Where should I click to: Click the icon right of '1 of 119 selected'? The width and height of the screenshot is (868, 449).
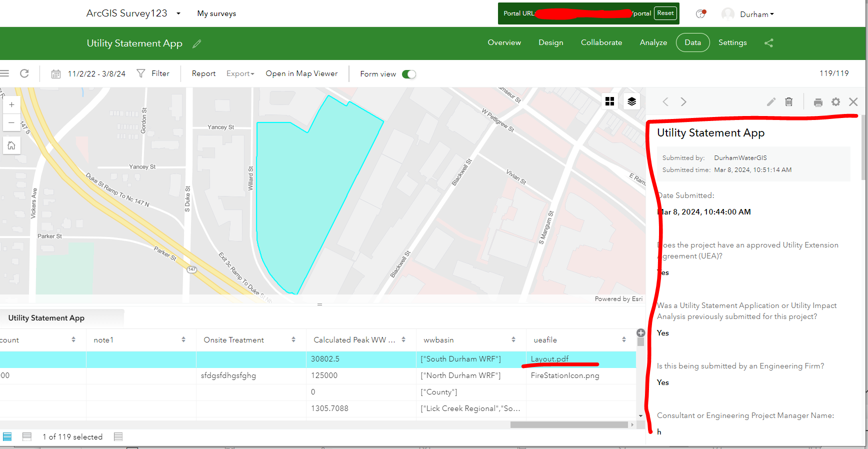click(118, 437)
